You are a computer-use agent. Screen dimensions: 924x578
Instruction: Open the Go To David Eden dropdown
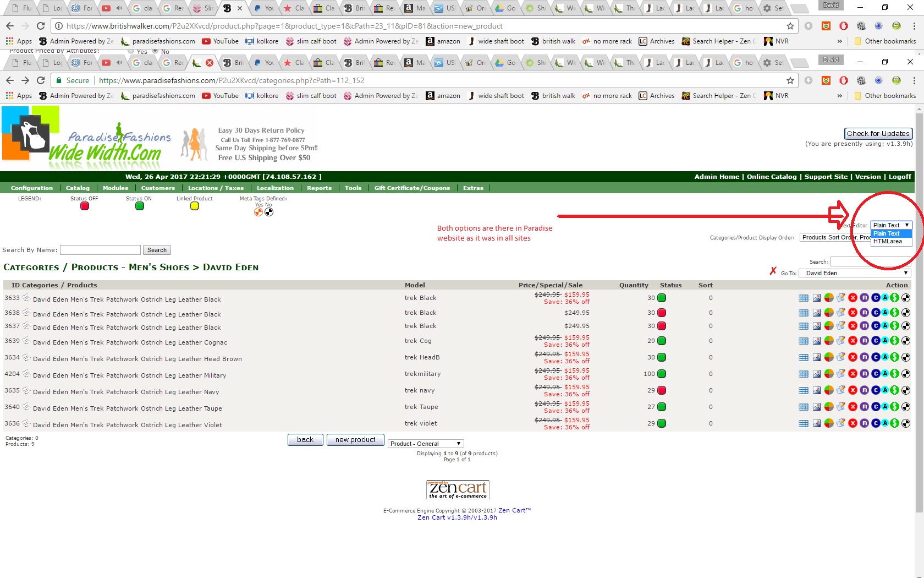click(855, 273)
